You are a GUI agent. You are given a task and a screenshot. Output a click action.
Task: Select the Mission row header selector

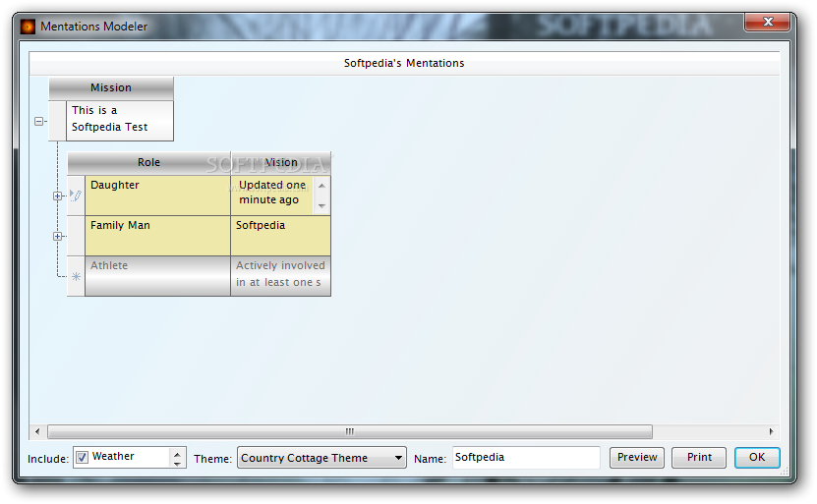coord(57,120)
